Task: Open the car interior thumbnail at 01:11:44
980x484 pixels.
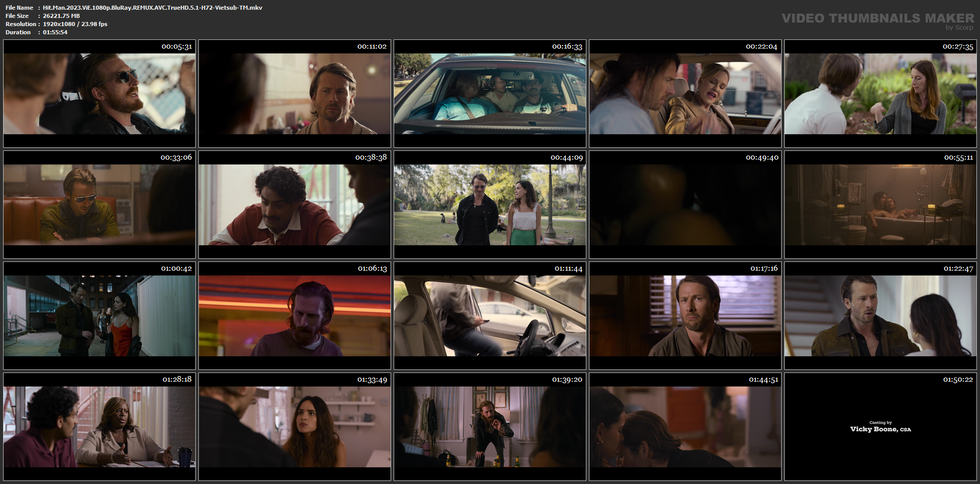Action: 490,316
